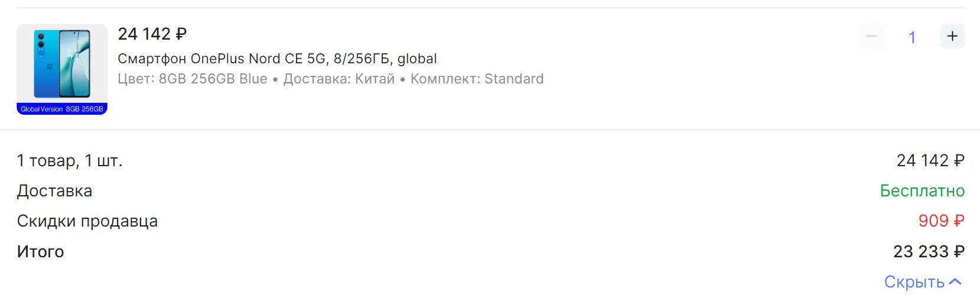Collapse the summary with Скрыть
Viewport: 980px width, 307px height.
tap(914, 282)
